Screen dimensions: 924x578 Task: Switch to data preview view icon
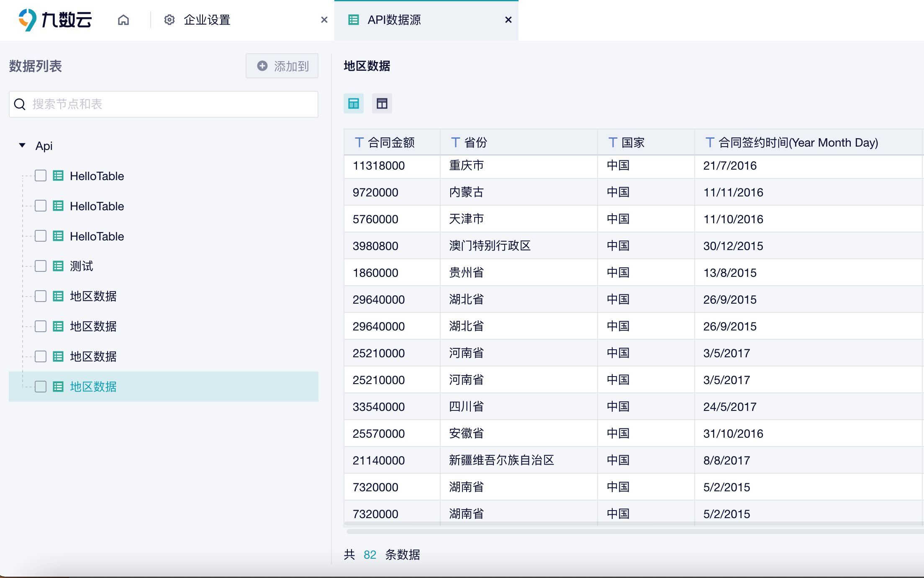[354, 103]
